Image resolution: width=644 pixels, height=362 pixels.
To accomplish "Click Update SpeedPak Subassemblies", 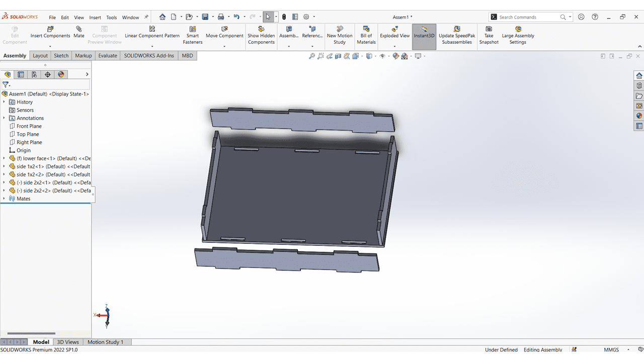I will pos(457,35).
